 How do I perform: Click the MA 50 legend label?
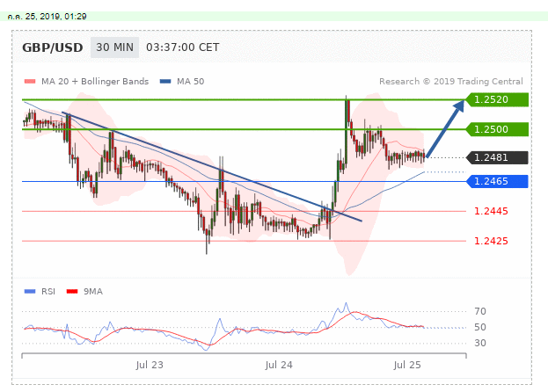(x=190, y=82)
